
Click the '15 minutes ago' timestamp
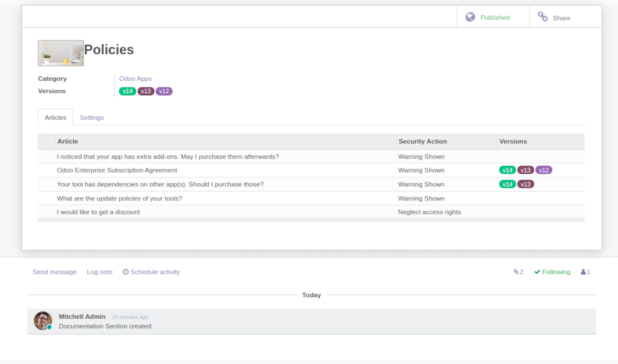click(x=130, y=317)
